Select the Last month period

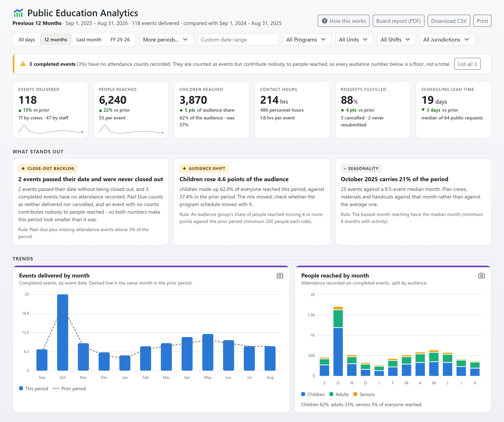(89, 40)
